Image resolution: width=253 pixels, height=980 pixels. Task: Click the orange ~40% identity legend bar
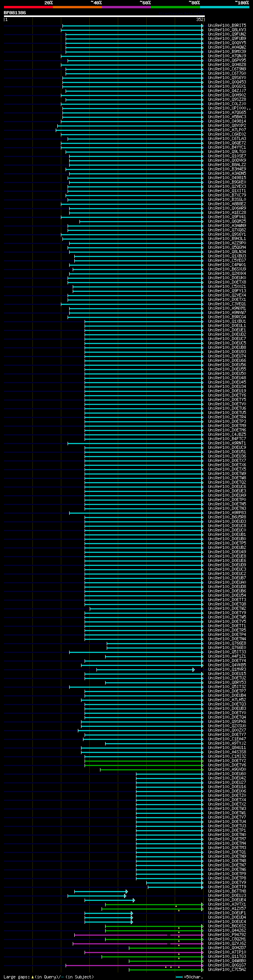77,7
